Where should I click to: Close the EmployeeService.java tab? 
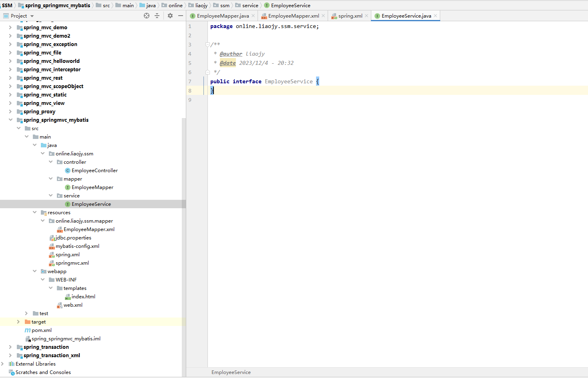(x=435, y=16)
